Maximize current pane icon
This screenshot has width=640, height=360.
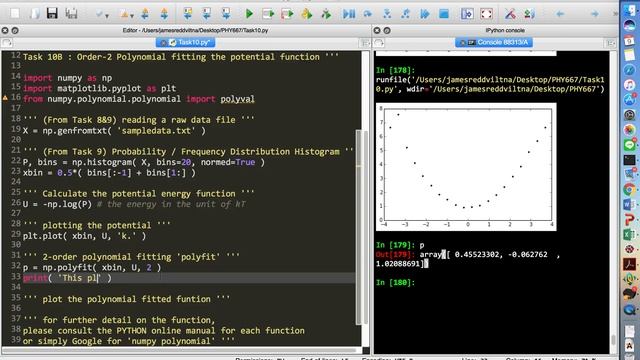tap(467, 14)
